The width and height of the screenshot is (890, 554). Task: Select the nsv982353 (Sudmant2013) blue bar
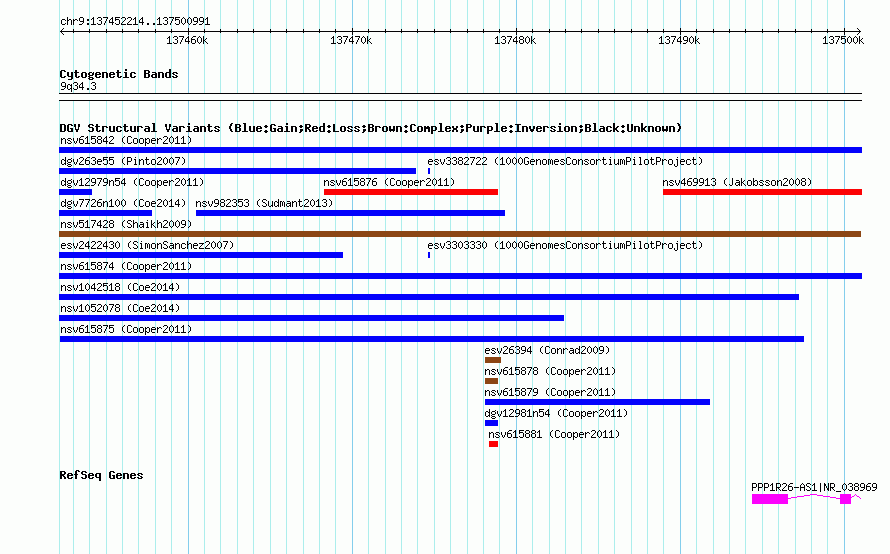[350, 213]
